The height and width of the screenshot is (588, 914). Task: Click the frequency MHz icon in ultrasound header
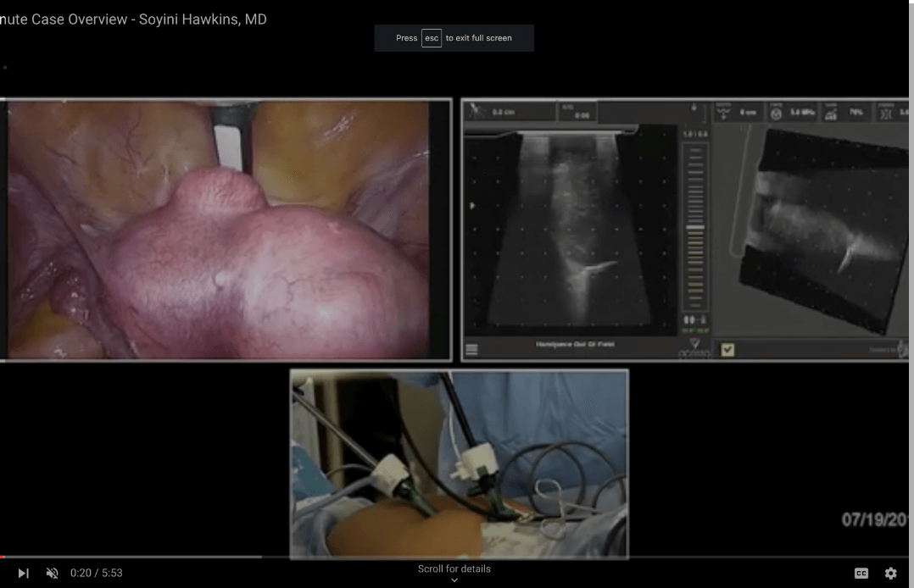[776, 112]
